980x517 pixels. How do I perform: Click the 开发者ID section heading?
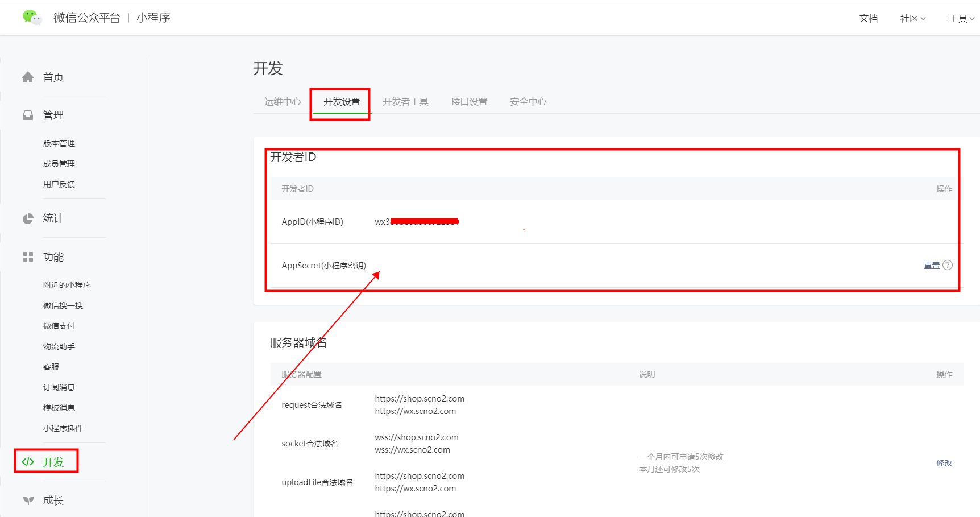293,157
